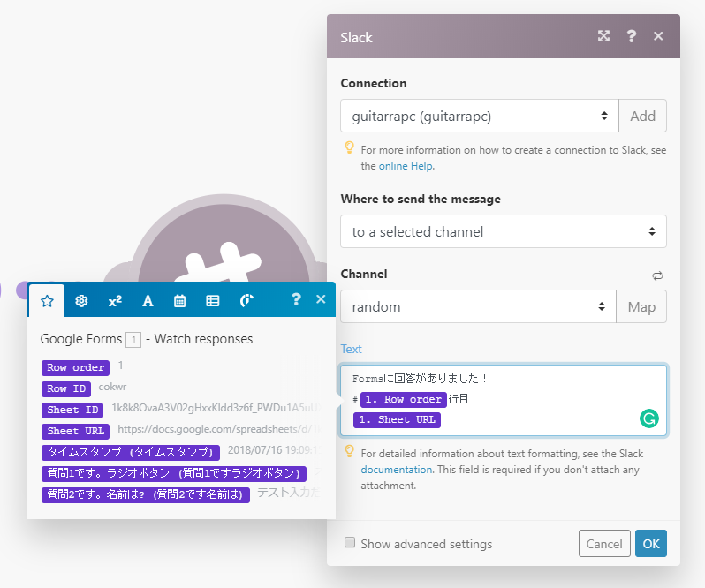This screenshot has width=705, height=588.
Task: Select the '1. Row order' tag in Text
Action: pos(404,399)
